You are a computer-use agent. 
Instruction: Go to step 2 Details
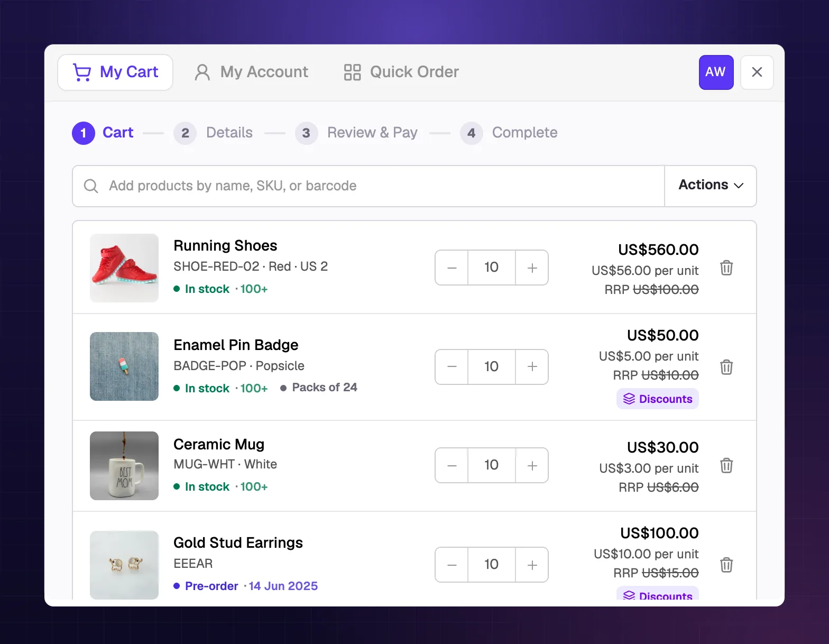tap(214, 133)
